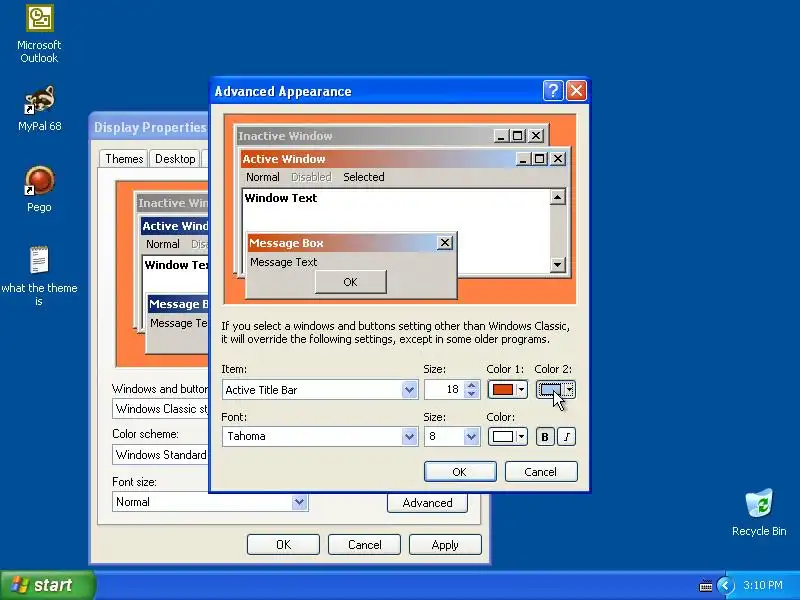This screenshot has width=800, height=600.
Task: Click 'Disabled' menu item in preview
Action: tap(311, 177)
